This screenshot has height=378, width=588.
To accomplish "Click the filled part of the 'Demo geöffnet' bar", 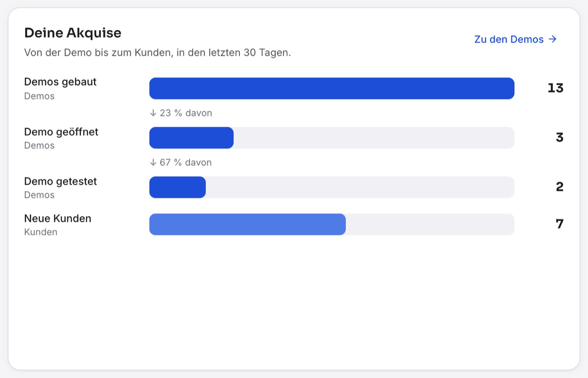I will click(192, 138).
